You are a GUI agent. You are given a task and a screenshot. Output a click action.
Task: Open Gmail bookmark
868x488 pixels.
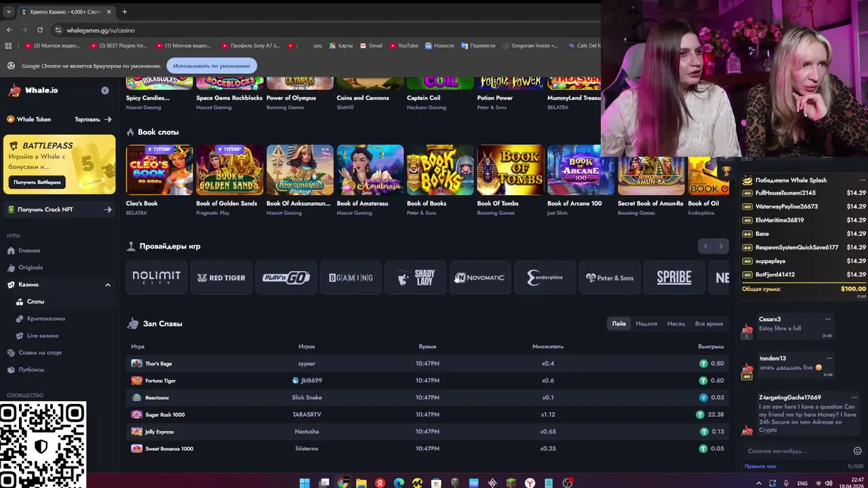[371, 45]
